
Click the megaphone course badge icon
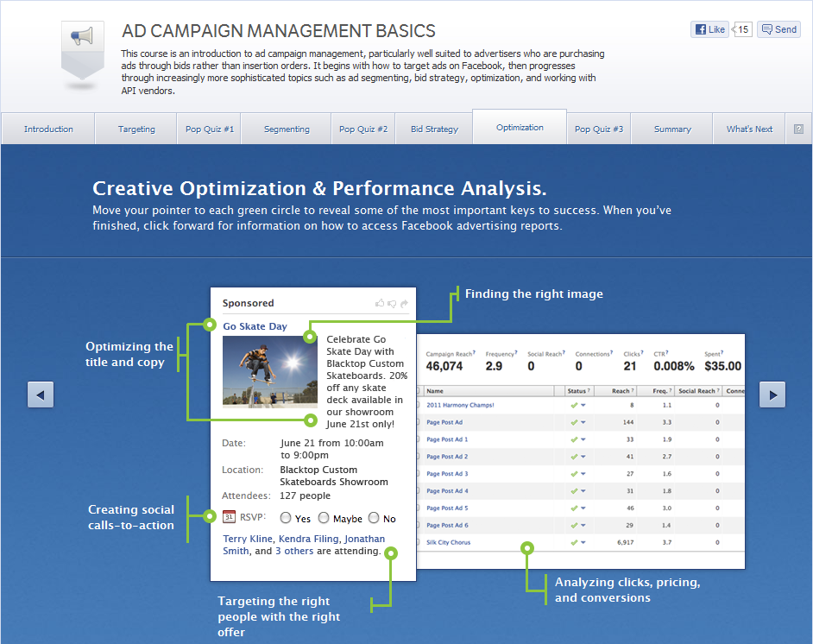point(83,51)
